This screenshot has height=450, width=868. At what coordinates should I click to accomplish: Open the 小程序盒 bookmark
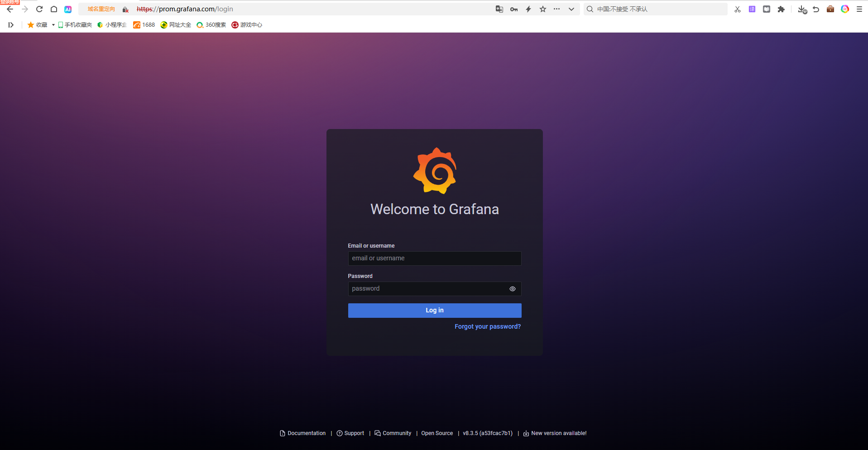click(x=112, y=25)
